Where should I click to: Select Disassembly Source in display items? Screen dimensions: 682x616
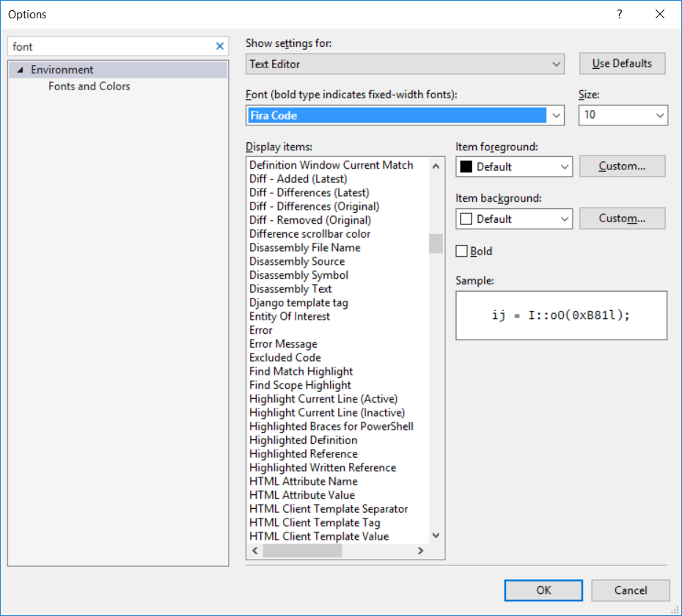(296, 261)
